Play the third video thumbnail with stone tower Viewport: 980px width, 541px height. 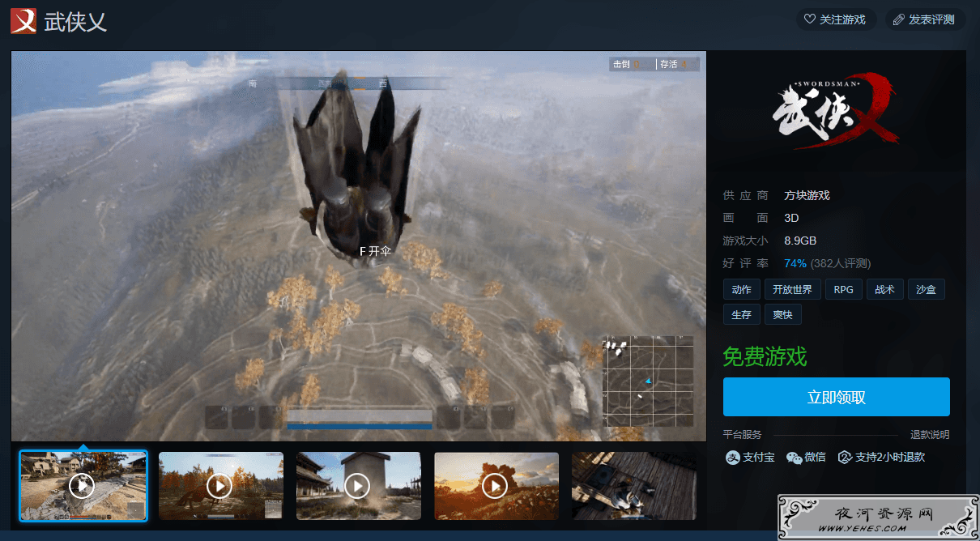tap(358, 486)
